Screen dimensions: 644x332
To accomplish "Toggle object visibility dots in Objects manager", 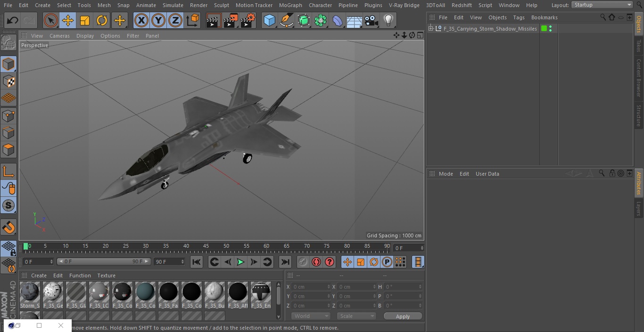I will (550, 29).
